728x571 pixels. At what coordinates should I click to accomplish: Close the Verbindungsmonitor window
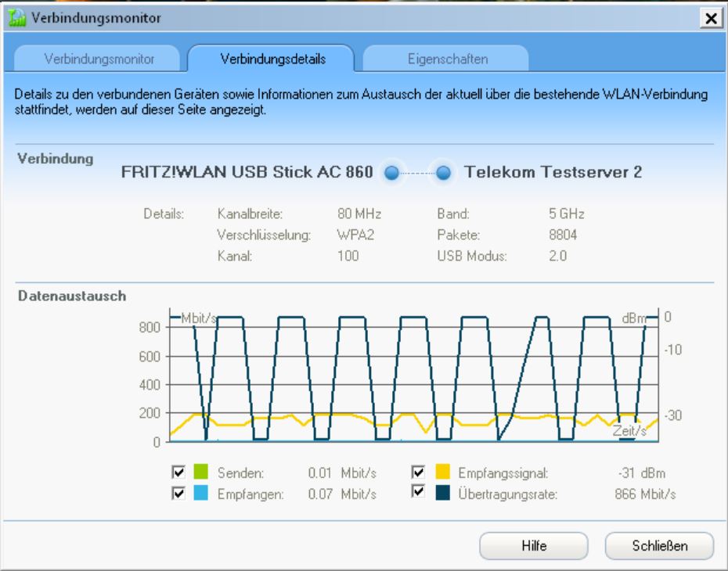[711, 18]
